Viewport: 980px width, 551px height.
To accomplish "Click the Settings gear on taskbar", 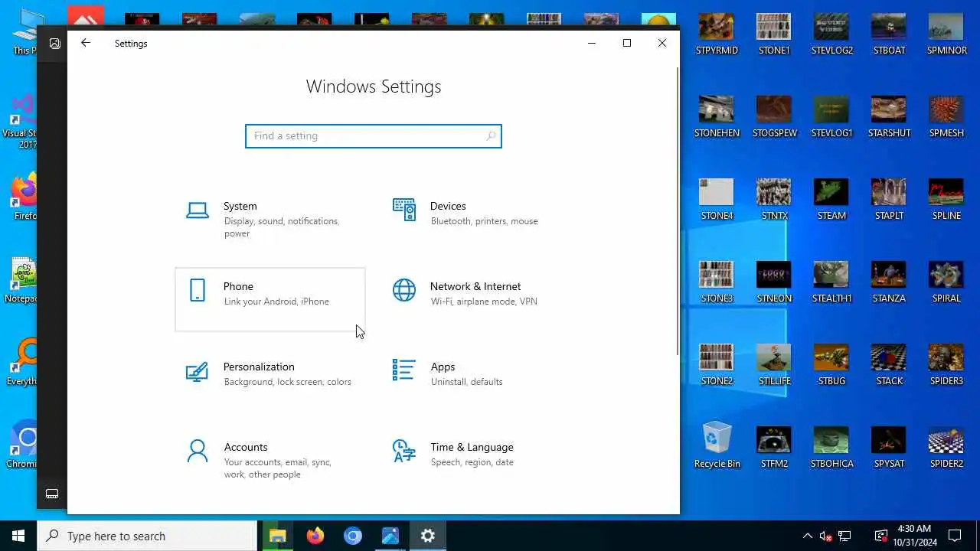I will click(x=428, y=536).
